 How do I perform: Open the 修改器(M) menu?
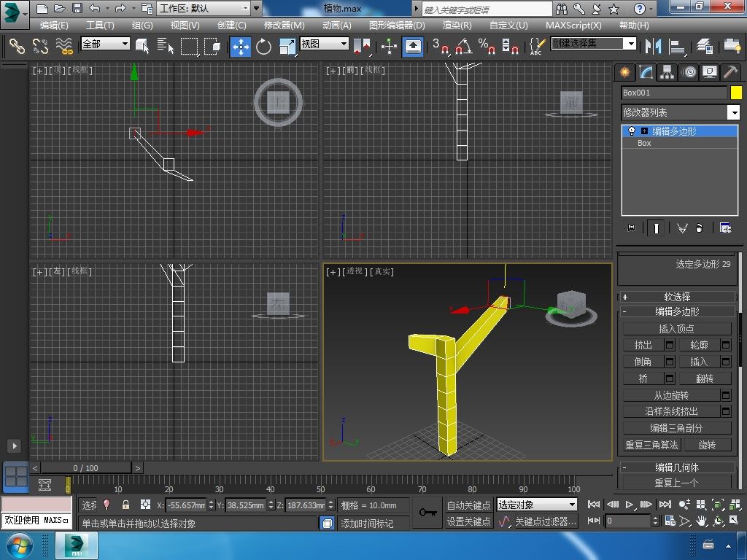[x=284, y=25]
